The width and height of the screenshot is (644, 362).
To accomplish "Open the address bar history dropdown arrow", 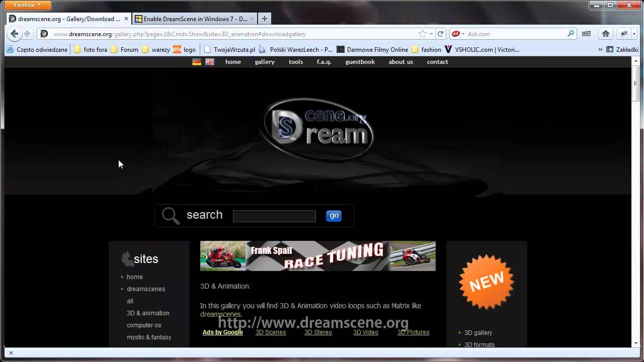I will pos(431,34).
